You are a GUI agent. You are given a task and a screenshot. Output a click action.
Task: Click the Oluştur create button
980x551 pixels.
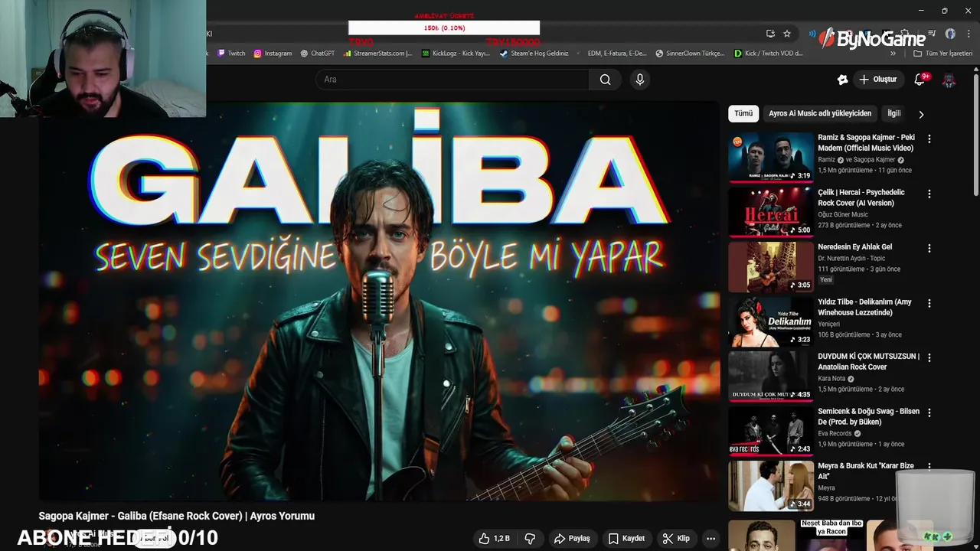(x=877, y=80)
